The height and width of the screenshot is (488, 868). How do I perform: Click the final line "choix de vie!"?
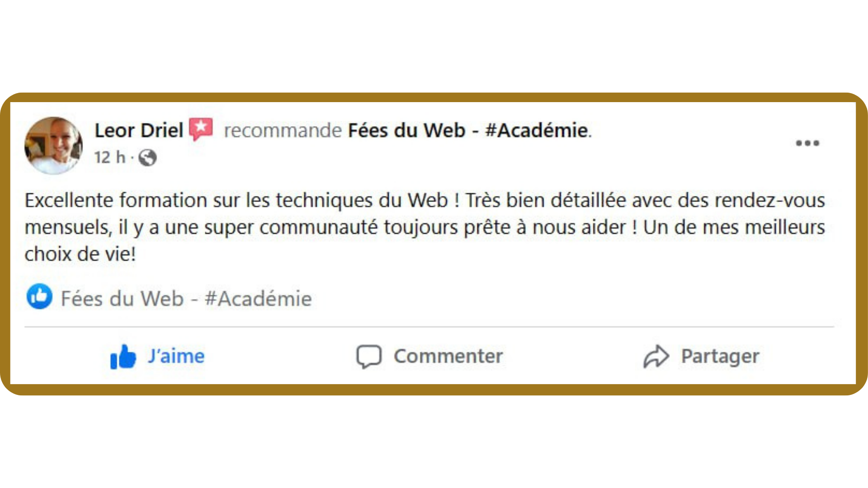[80, 254]
